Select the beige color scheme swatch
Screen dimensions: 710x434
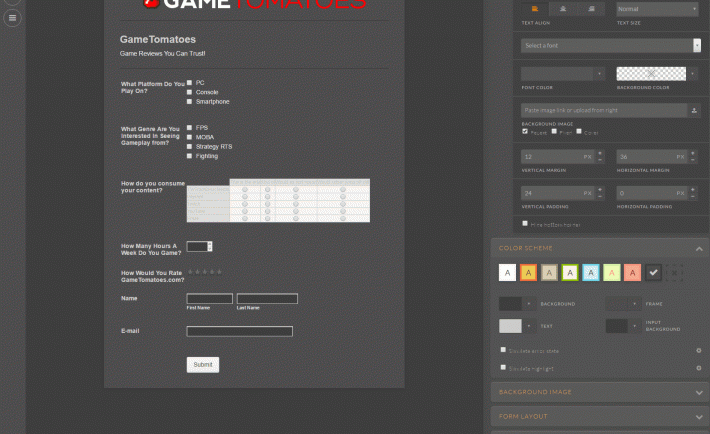[x=549, y=273]
